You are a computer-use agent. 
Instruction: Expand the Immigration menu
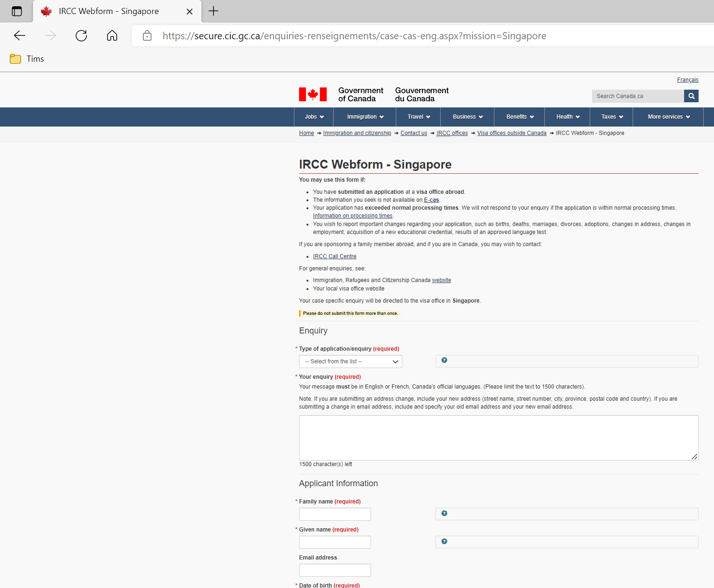point(365,117)
